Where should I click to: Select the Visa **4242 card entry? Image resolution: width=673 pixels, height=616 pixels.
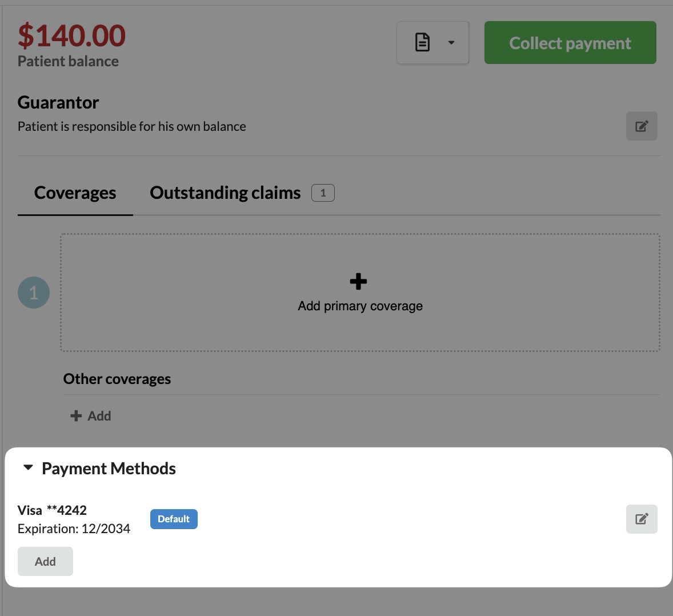pos(52,510)
